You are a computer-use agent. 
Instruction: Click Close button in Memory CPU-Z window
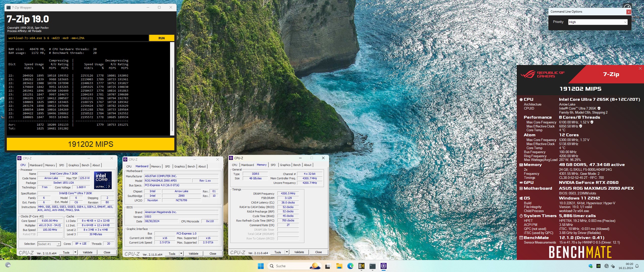click(x=318, y=252)
